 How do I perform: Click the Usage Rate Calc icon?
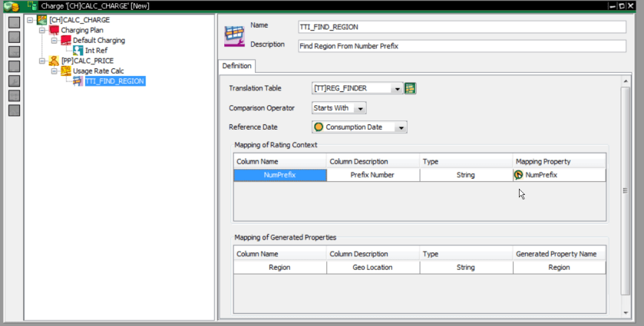65,71
